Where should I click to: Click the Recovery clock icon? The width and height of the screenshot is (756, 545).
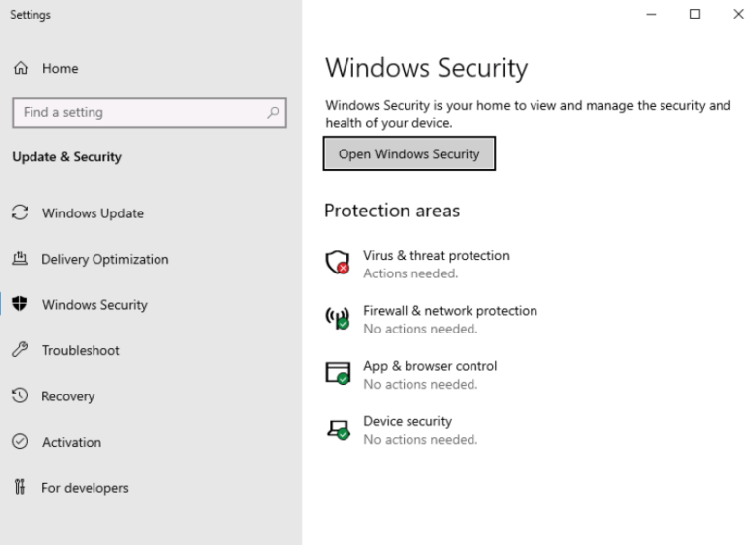(x=20, y=396)
